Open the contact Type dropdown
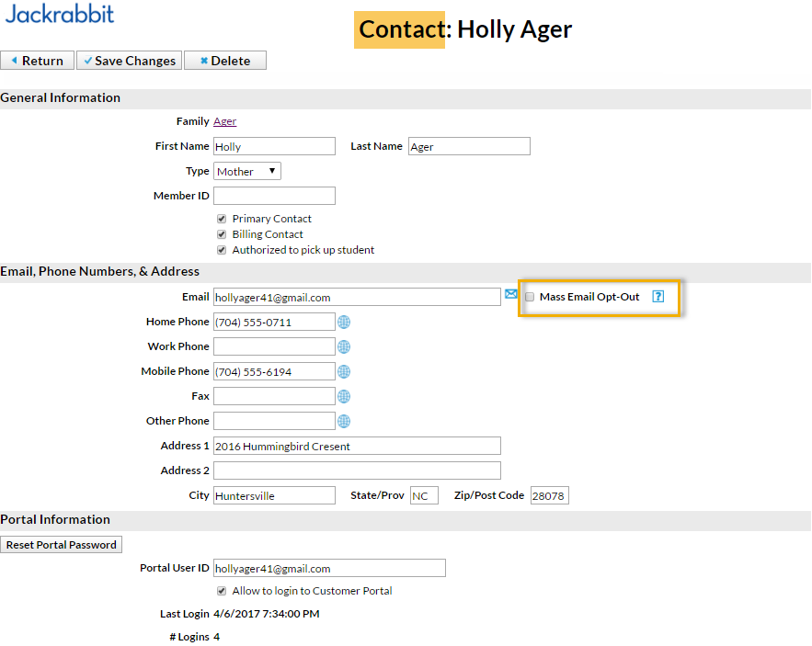The width and height of the screenshot is (812, 646). (247, 171)
